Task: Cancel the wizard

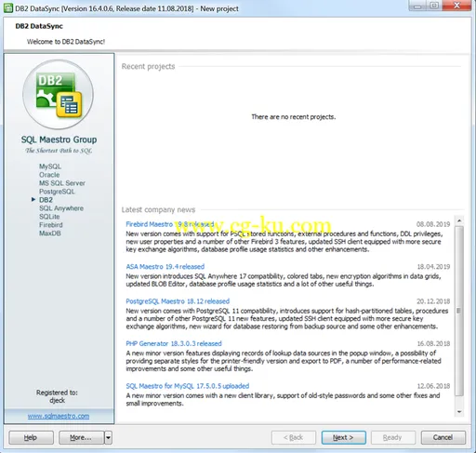Action: [443, 437]
